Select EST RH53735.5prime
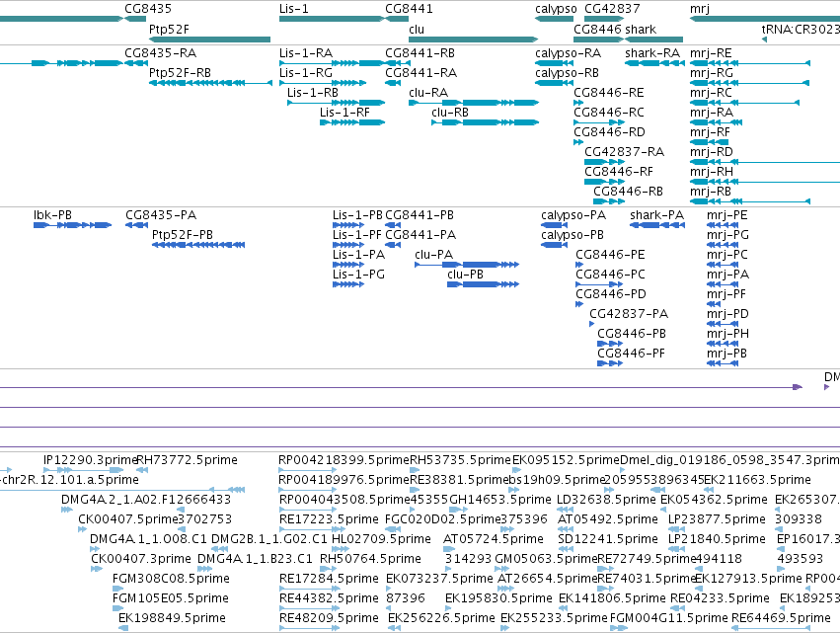The height and width of the screenshot is (633, 840). [461, 460]
